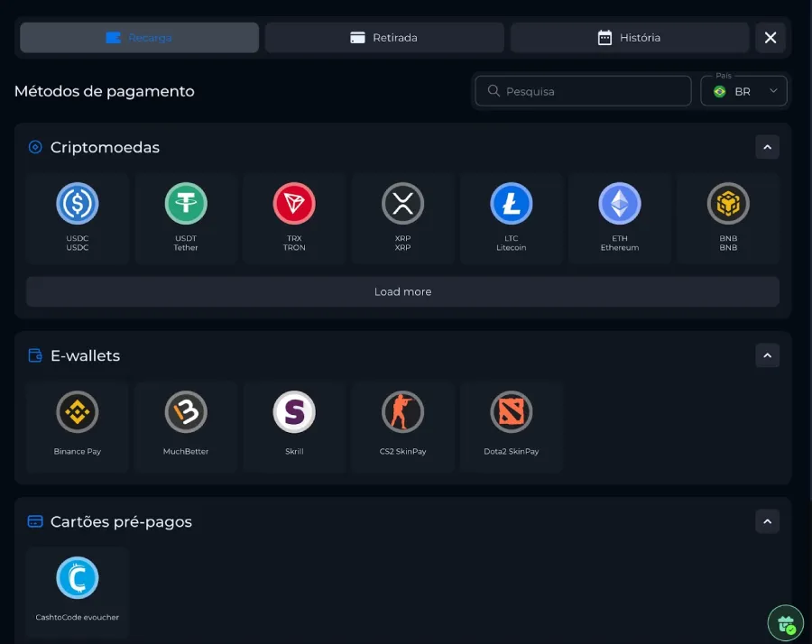Image resolution: width=812 pixels, height=644 pixels.
Task: Select MuchBetter e-wallet
Action: 185,428
